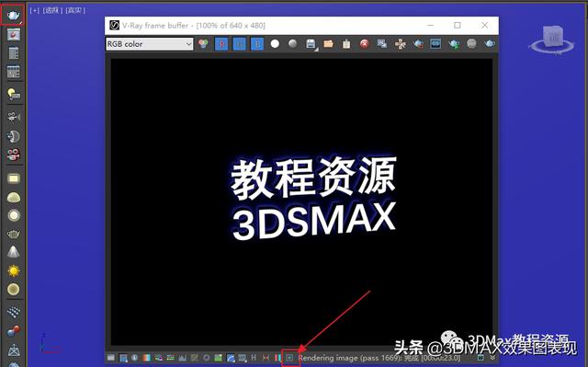The image size is (588, 367).
Task: Clear the frame buffer with red X
Action: tap(364, 44)
